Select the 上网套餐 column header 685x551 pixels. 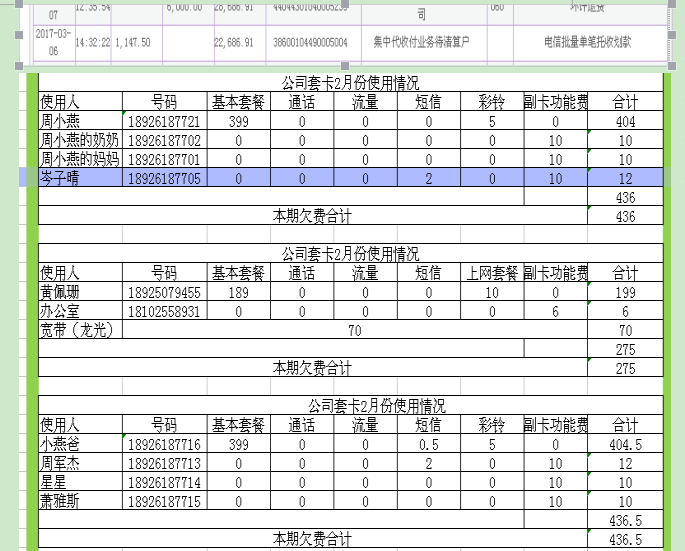coord(492,274)
